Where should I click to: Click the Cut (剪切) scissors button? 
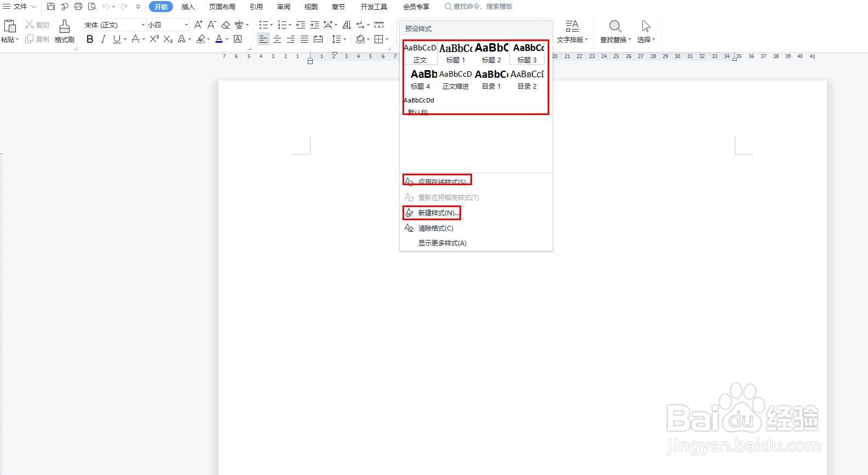point(37,25)
